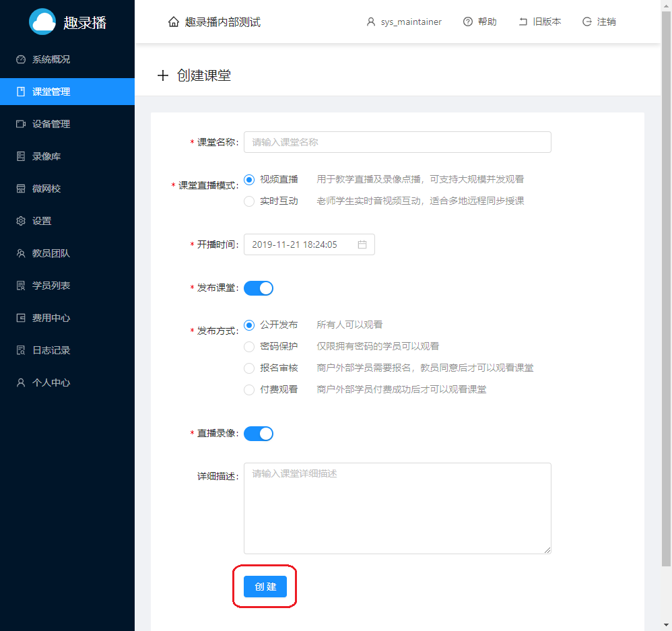Open 学员列表 menu item
The image size is (672, 631).
[x=67, y=286]
